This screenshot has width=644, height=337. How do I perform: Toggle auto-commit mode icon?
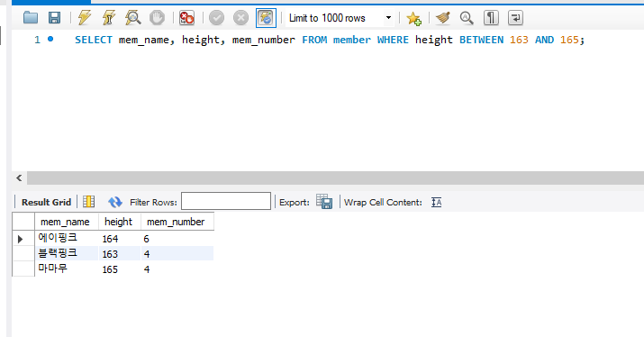point(266,18)
